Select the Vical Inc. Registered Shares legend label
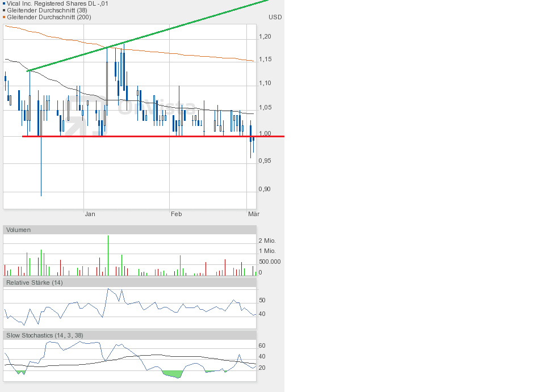Image resolution: width=545 pixels, height=392 pixels. pos(57,3)
